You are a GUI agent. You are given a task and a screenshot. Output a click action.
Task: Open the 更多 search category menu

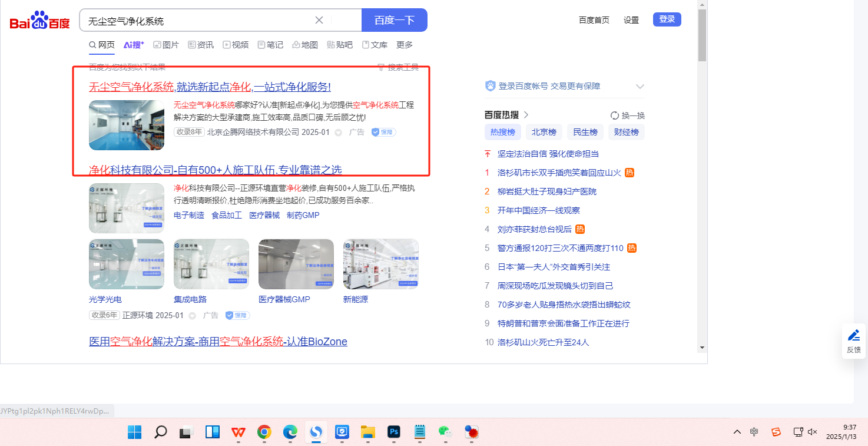405,45
